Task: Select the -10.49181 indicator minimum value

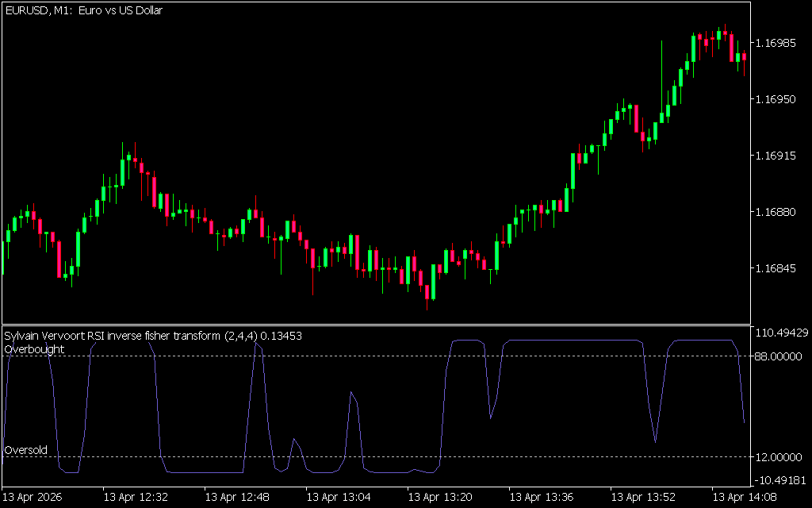Action: coord(779,480)
